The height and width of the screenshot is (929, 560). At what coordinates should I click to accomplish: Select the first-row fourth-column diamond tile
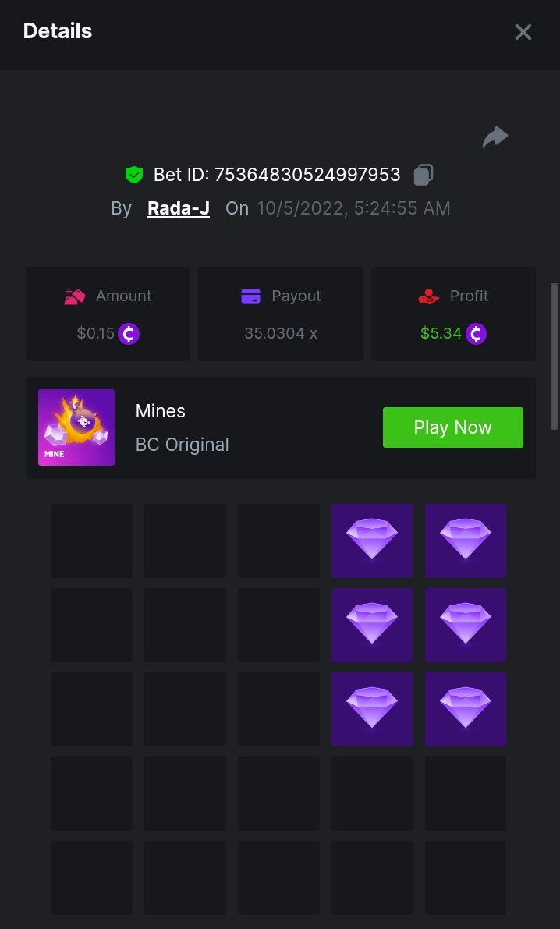click(372, 541)
